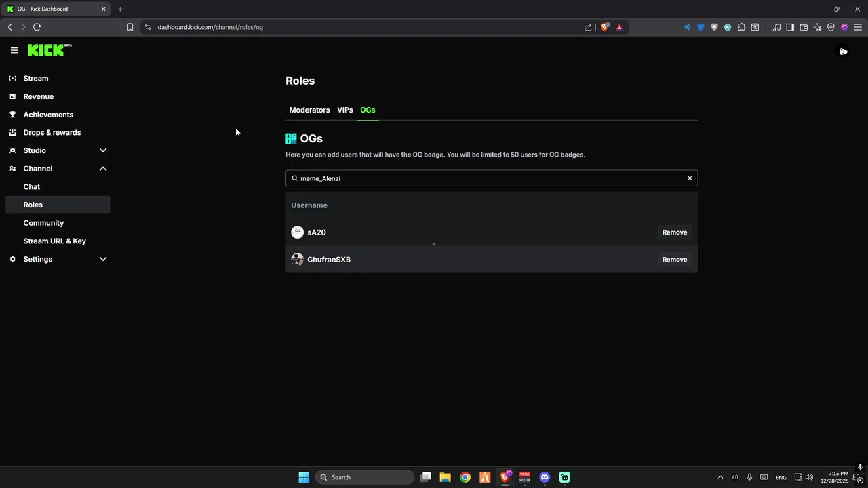Open Brave Shields lion icon
The height and width of the screenshot is (488, 868).
605,27
